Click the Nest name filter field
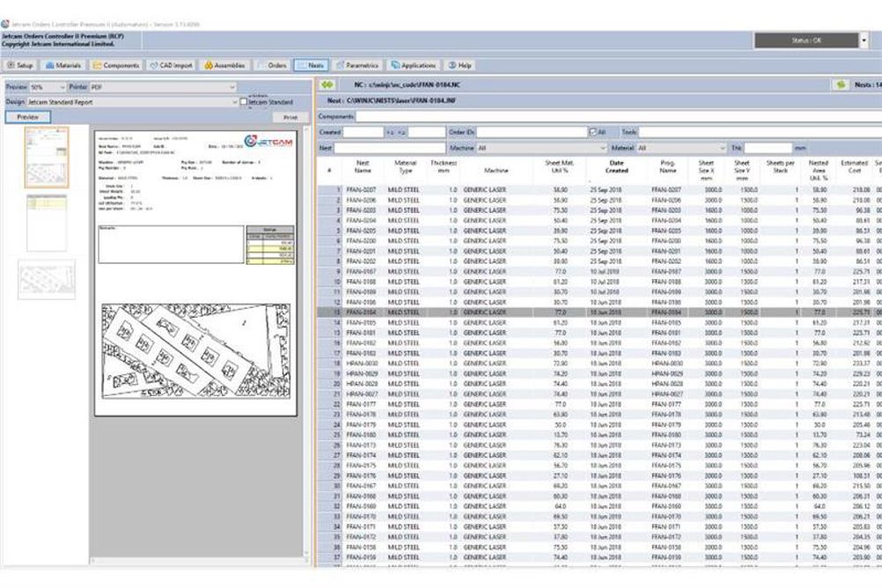The image size is (882, 588). coord(390,148)
